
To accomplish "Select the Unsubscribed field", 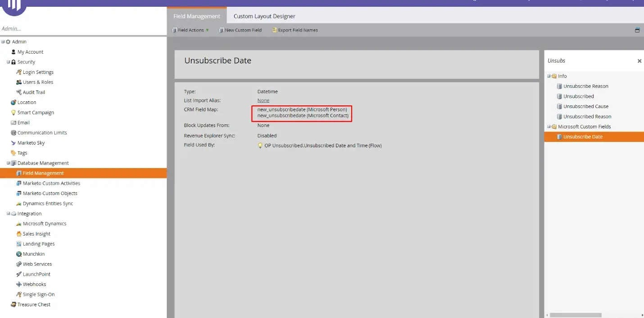I will pos(578,96).
